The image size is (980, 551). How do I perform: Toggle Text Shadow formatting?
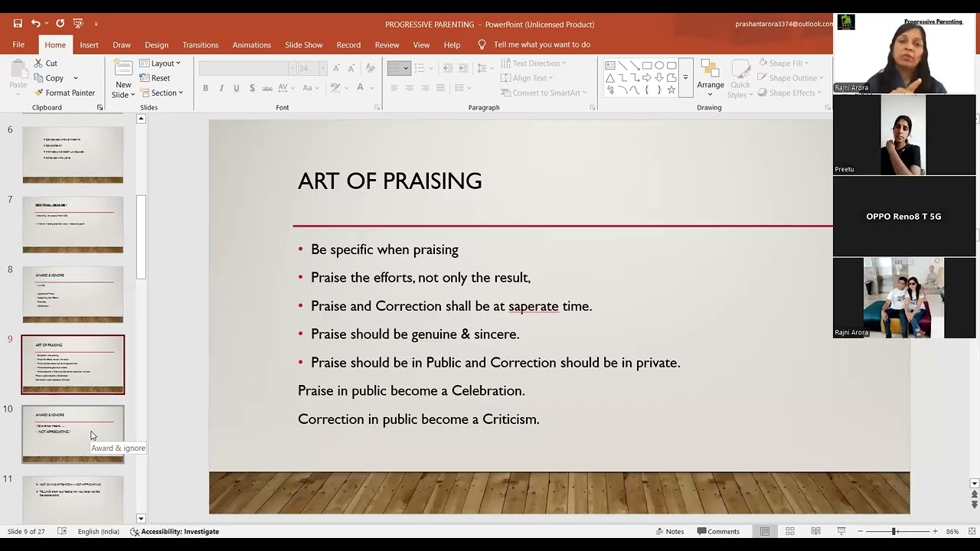click(252, 88)
